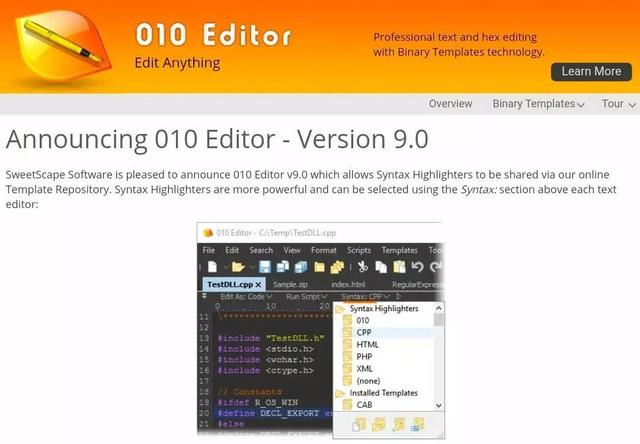Click the Installed Templates folder icon

pos(340,393)
